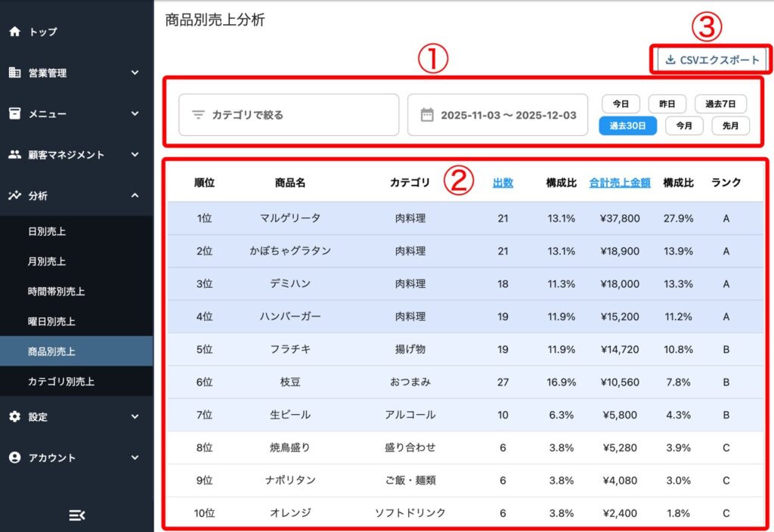Viewport: 774px width, 532px height.
Task: Switch the period to 今日
Action: click(621, 104)
